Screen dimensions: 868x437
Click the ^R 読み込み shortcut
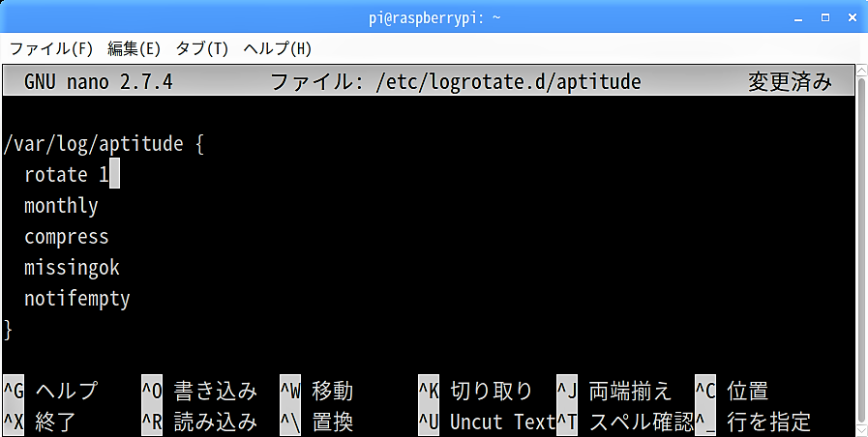pyautogui.click(x=199, y=422)
